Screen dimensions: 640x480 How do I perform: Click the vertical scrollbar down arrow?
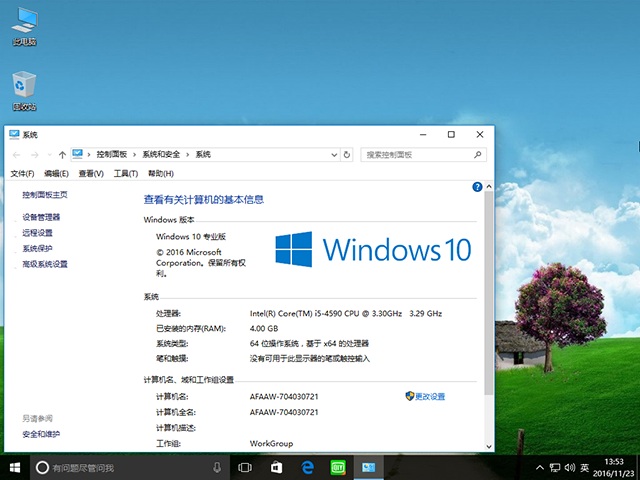[x=488, y=446]
